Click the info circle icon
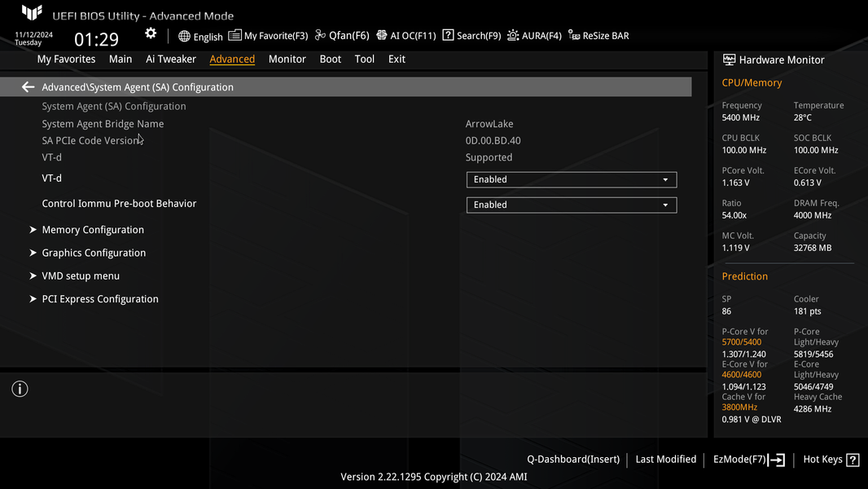The image size is (868, 489). point(20,389)
